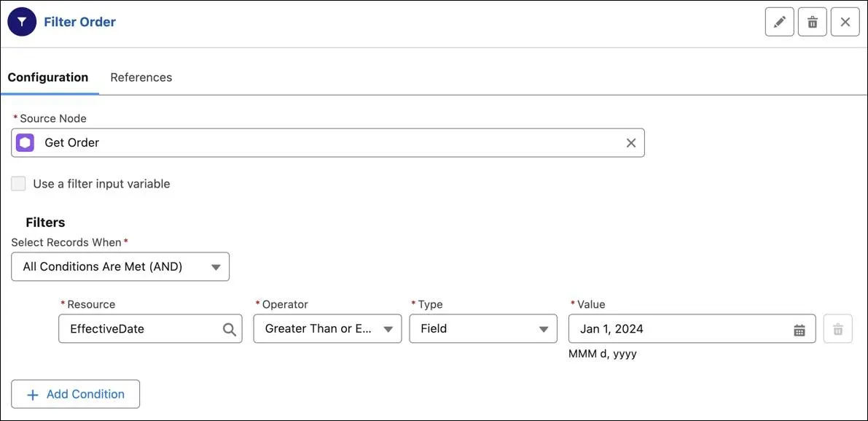
Task: Click the Add Condition button
Action: point(75,395)
